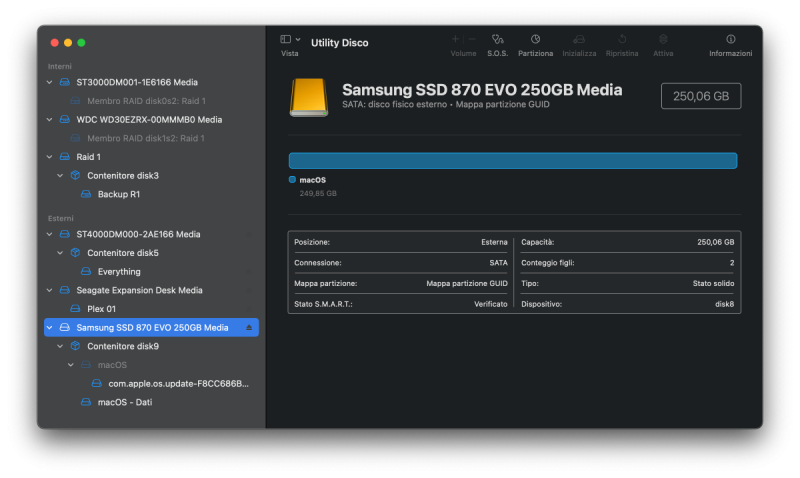Select the Everything volume in sidebar
Viewport: 800px width, 478px height.
(x=118, y=271)
